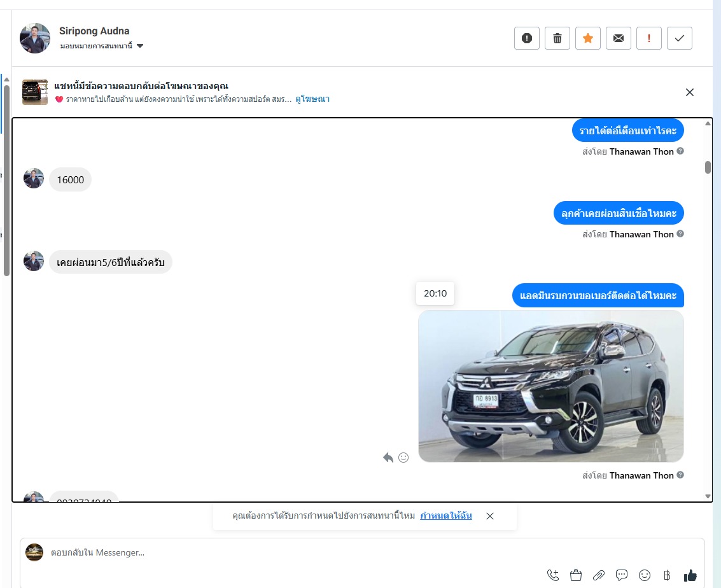Screen dimensions: 721x588
Task: Click the 'Siripong Audna' name
Action: (94, 31)
